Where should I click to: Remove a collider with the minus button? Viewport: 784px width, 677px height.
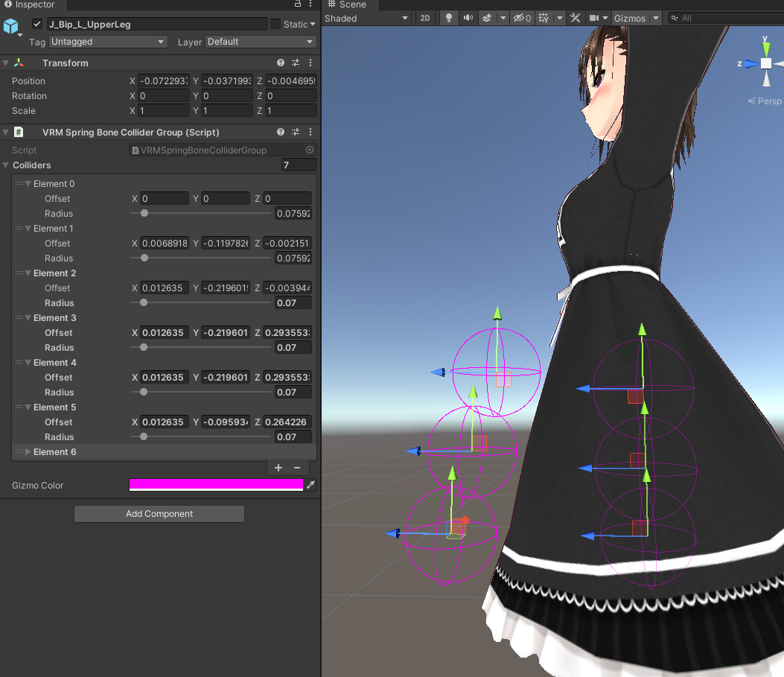[297, 468]
